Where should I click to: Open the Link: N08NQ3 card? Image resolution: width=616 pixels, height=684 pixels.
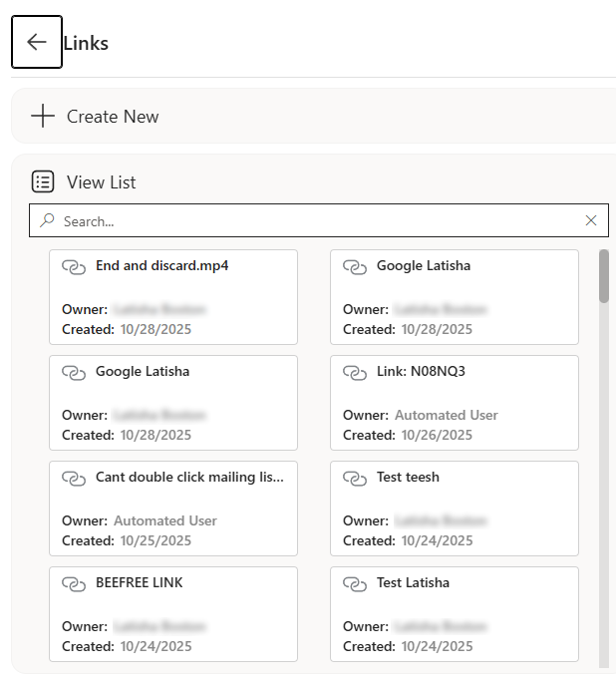pyautogui.click(x=455, y=402)
